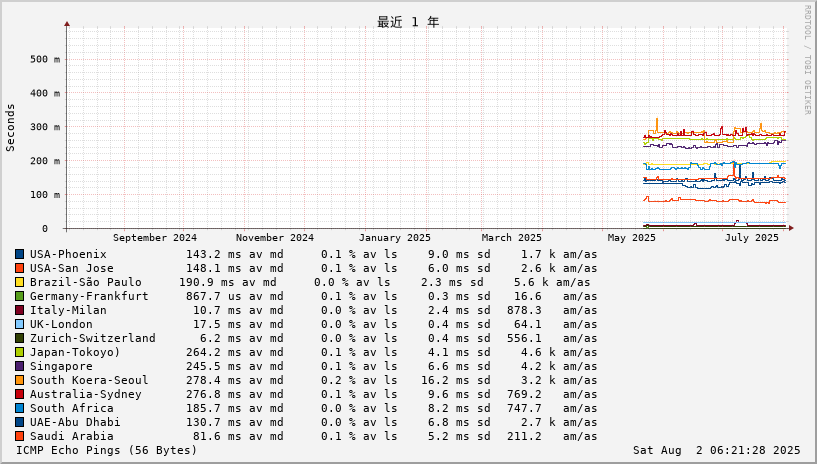The height and width of the screenshot is (464, 817).
Task: Click the South Koera-Seoul label
Action: point(89,381)
